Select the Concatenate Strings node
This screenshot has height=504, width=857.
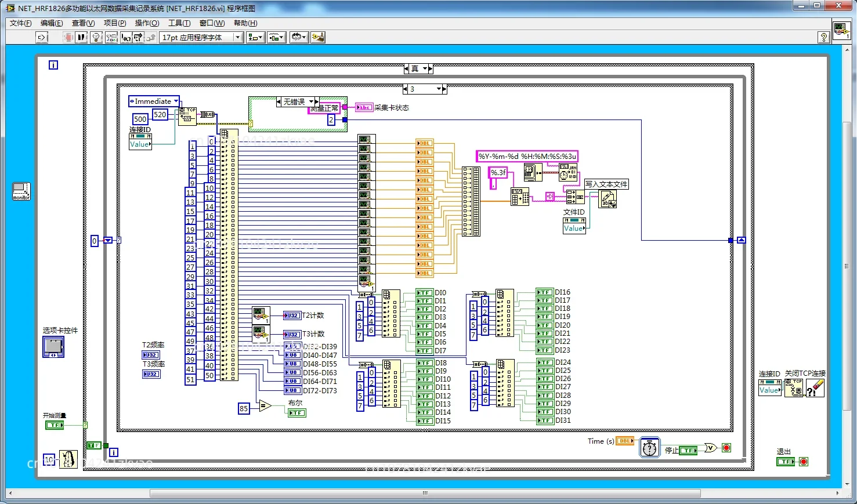(x=575, y=197)
